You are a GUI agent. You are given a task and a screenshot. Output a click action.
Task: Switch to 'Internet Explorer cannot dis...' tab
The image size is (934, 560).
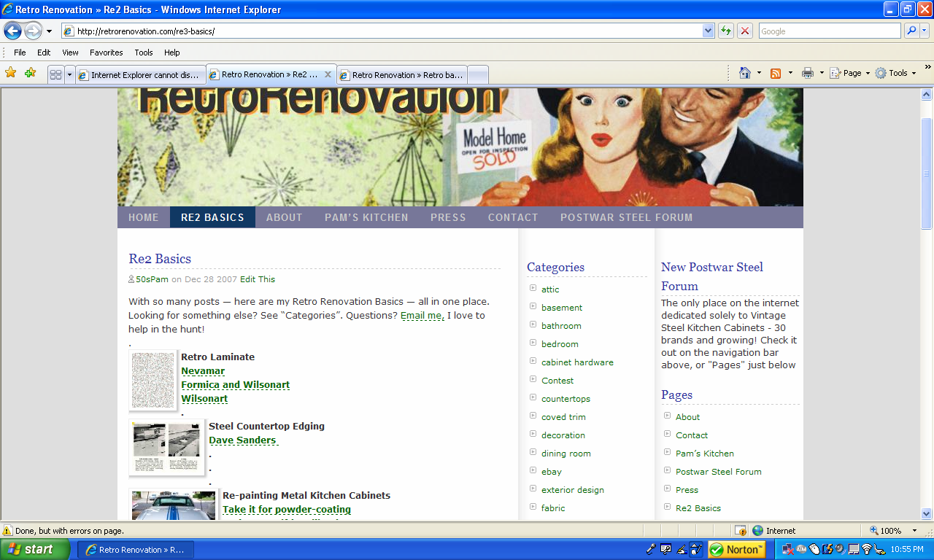coord(140,74)
